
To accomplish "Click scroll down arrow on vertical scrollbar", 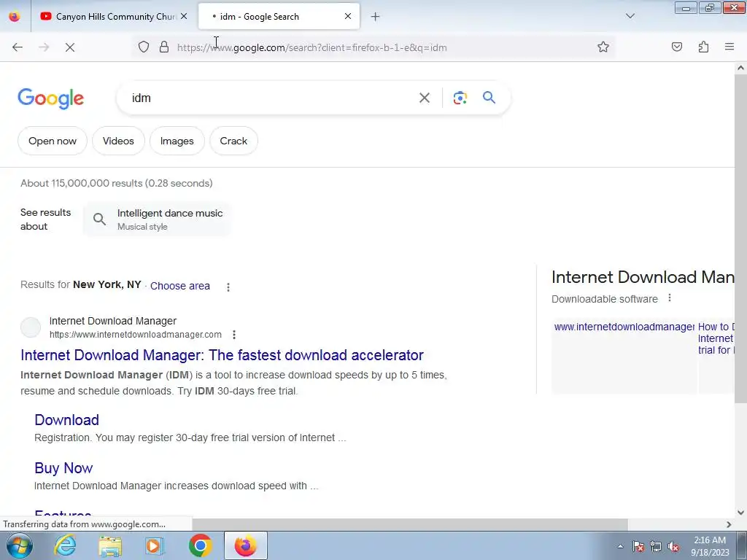I will pos(740,513).
